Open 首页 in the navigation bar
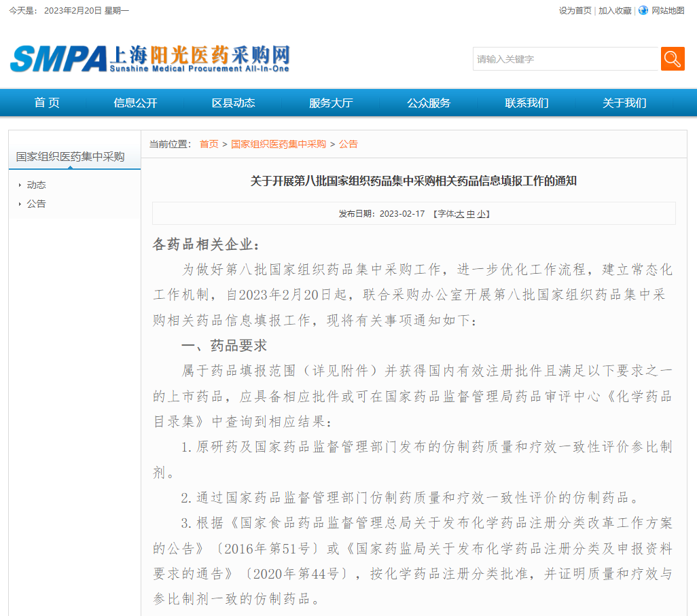The width and height of the screenshot is (697, 616). tap(47, 103)
